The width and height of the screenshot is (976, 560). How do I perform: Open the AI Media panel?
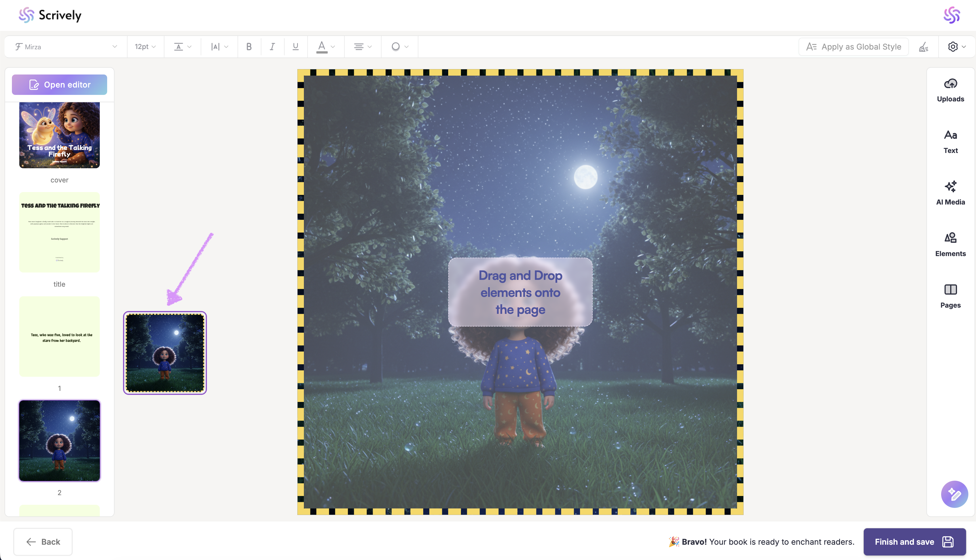point(950,193)
